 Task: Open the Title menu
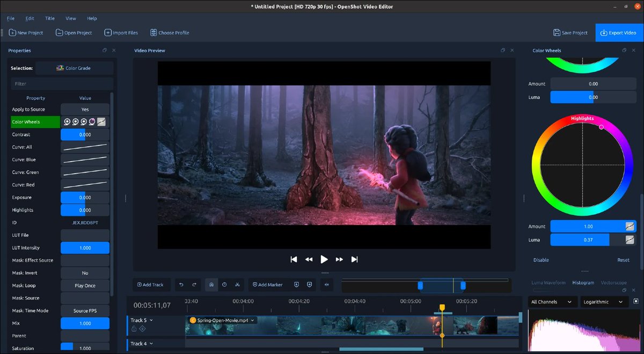click(x=50, y=18)
